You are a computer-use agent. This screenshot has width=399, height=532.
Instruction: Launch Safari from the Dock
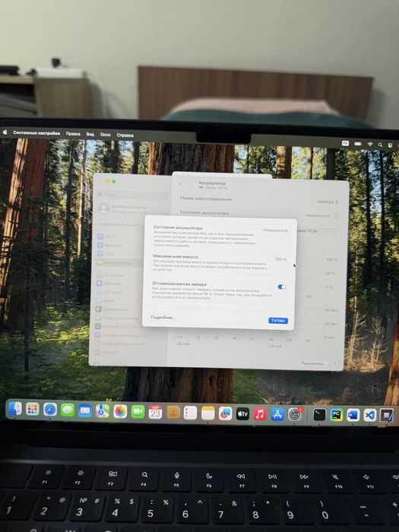tap(50, 410)
